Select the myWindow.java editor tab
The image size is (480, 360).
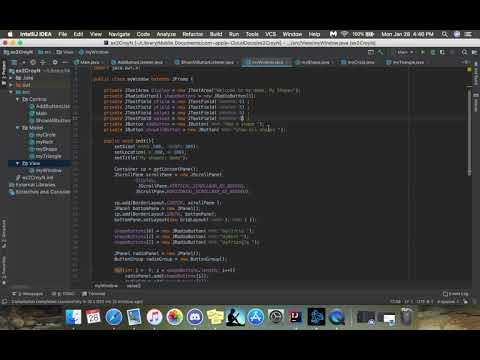click(267, 62)
